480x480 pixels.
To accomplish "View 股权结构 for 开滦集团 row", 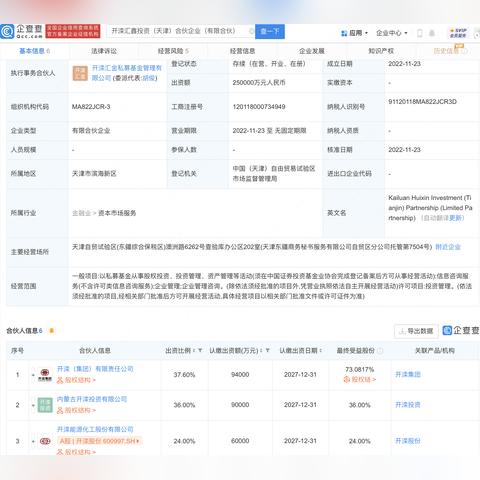I will coord(76,380).
